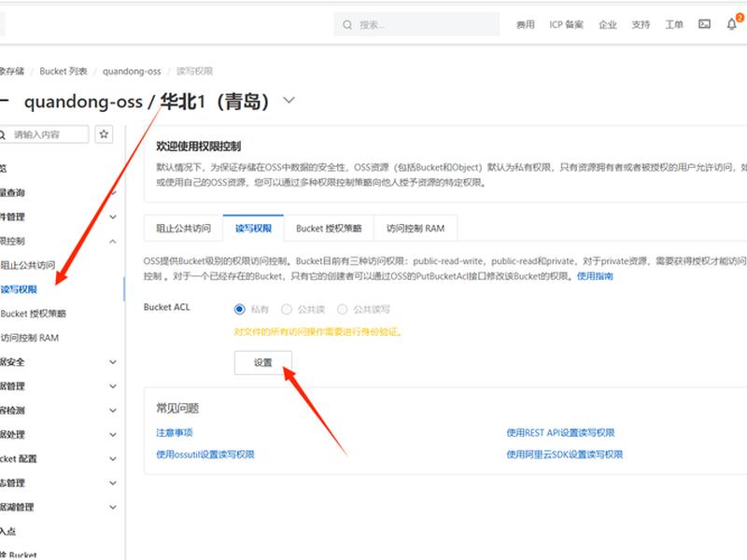Viewport: 747px width, 560px height.
Task: Click the 欢迎使用权限控制 heading
Action: pos(199,147)
